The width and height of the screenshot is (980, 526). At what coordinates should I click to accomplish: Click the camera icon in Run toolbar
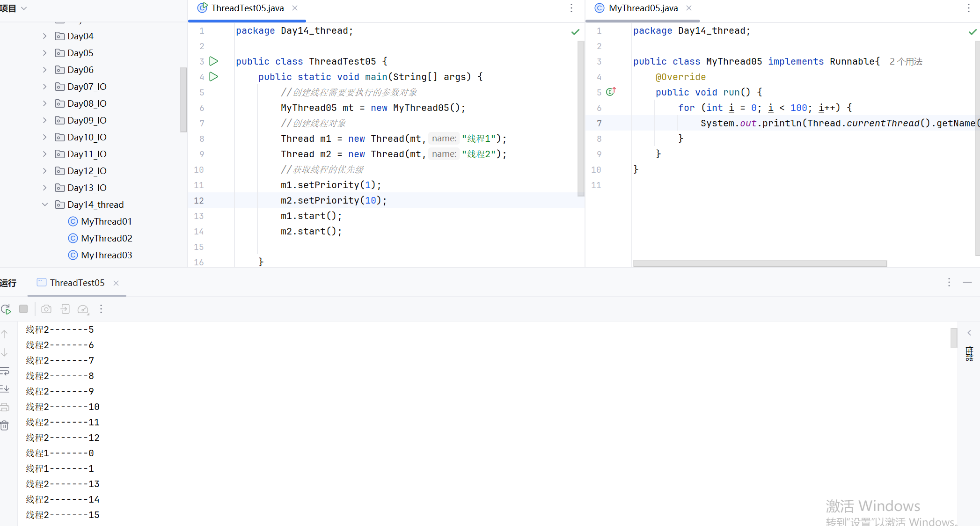pyautogui.click(x=46, y=309)
